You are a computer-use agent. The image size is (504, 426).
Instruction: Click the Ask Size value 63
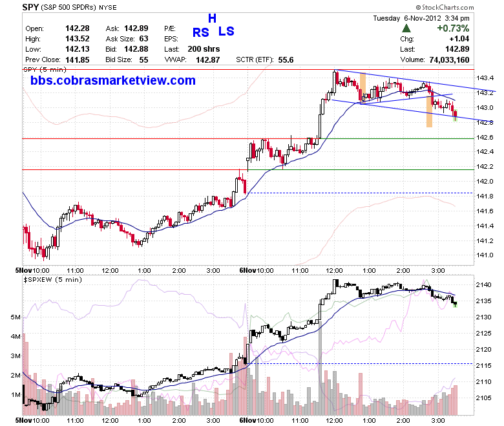[143, 39]
